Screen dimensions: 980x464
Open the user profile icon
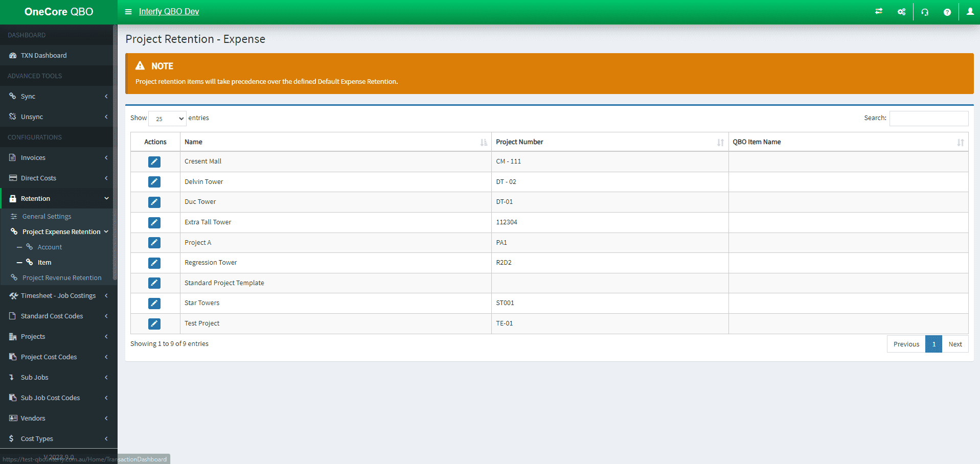point(970,12)
